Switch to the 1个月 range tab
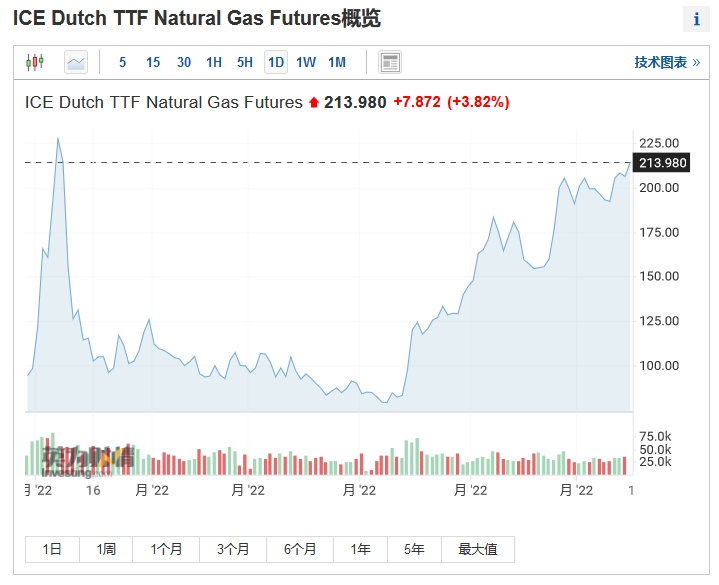 pos(166,549)
